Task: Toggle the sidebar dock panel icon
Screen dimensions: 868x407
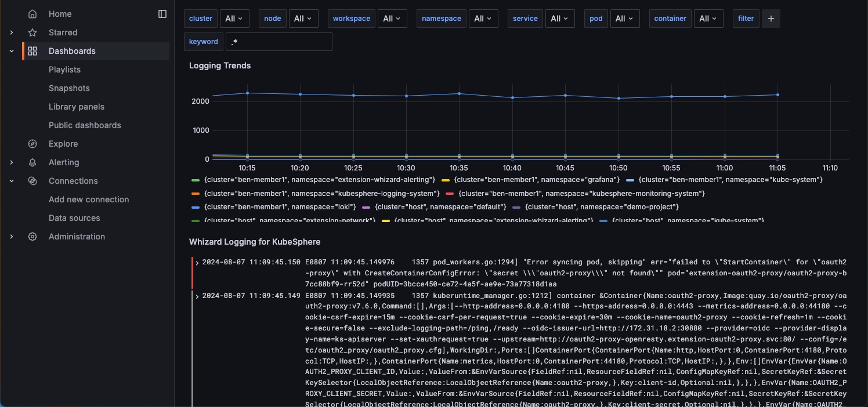Action: [162, 14]
